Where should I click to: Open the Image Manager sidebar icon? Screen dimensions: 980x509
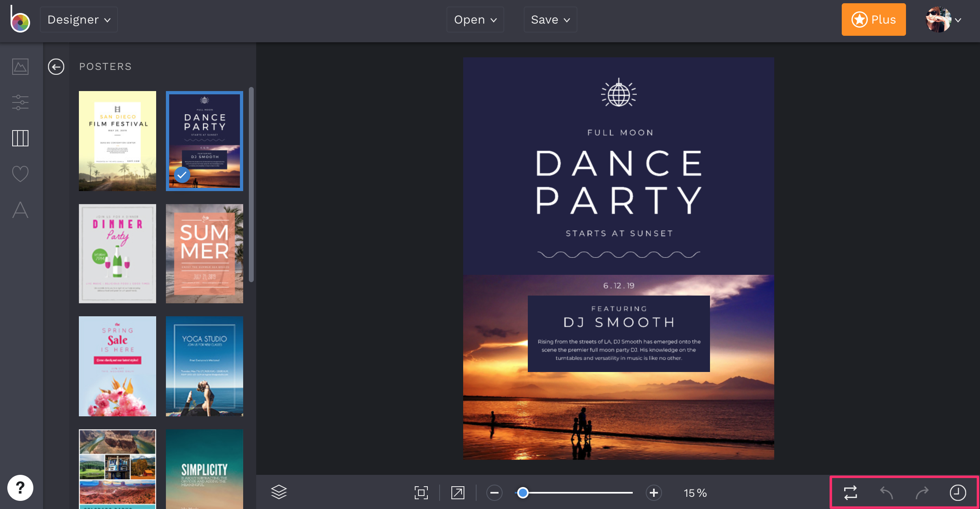[20, 67]
